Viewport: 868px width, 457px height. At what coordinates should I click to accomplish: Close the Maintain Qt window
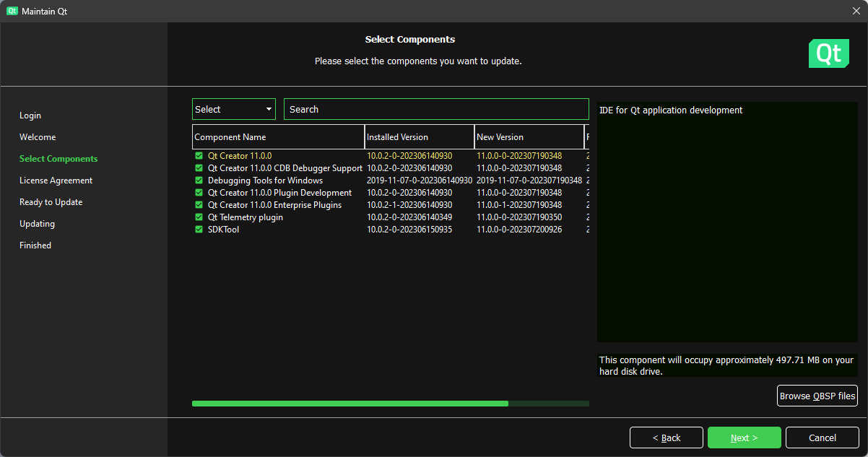856,12
